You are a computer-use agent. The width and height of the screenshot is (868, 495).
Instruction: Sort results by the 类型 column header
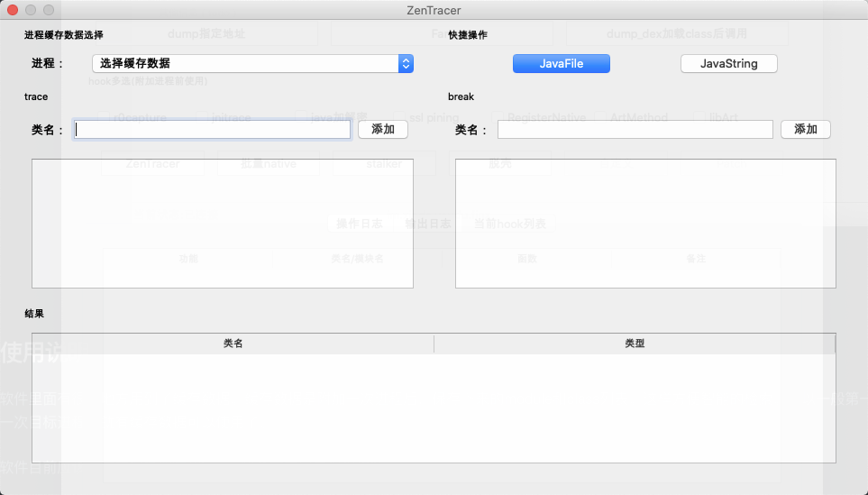pos(635,344)
